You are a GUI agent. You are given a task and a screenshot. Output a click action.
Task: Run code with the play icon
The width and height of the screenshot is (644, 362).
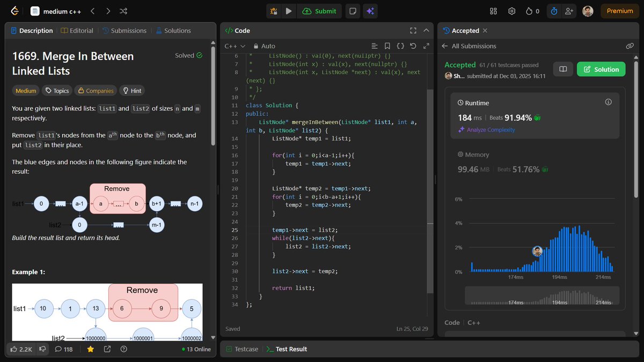tap(289, 11)
